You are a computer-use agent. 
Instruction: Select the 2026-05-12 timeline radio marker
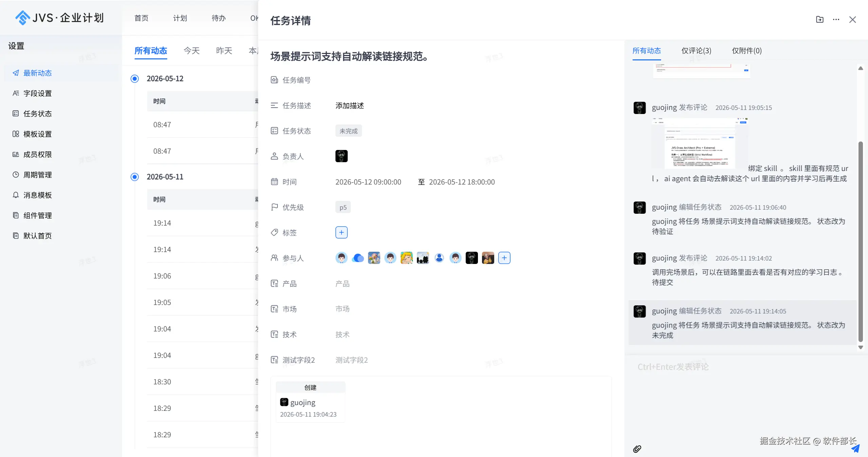pos(135,79)
